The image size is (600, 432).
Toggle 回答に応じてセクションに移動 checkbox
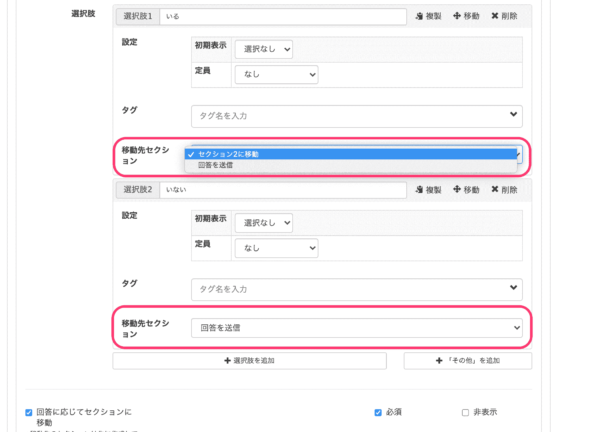click(x=29, y=411)
